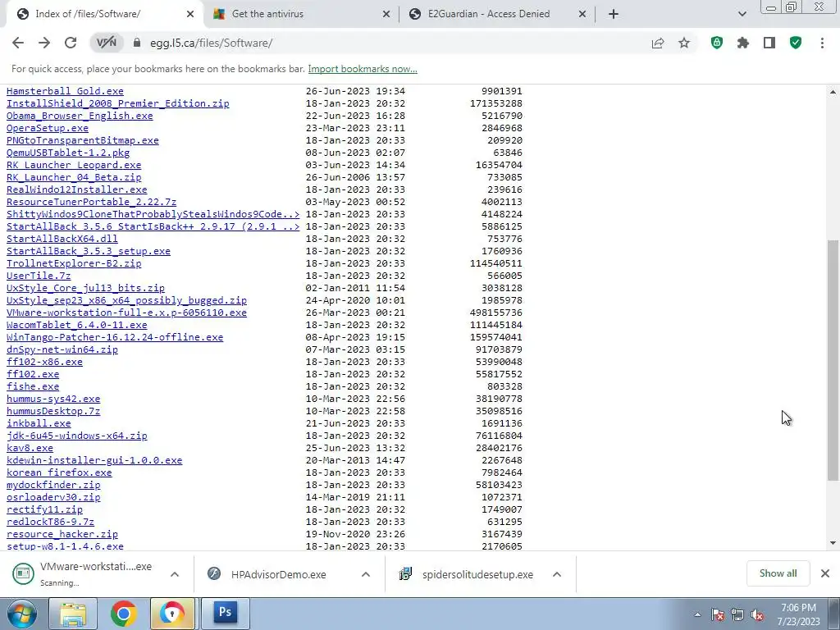Close the Get the antivirus tab
The image size is (840, 630).
386,15
